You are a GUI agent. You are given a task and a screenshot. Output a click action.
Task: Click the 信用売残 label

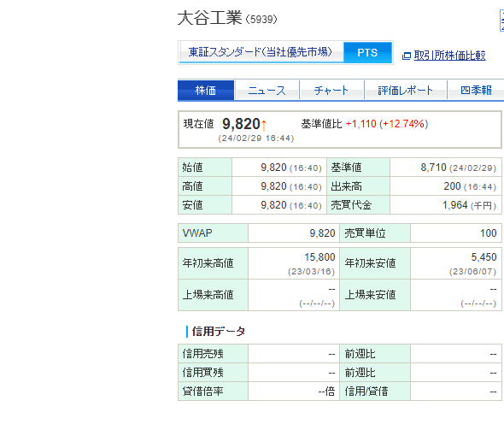[x=202, y=354]
